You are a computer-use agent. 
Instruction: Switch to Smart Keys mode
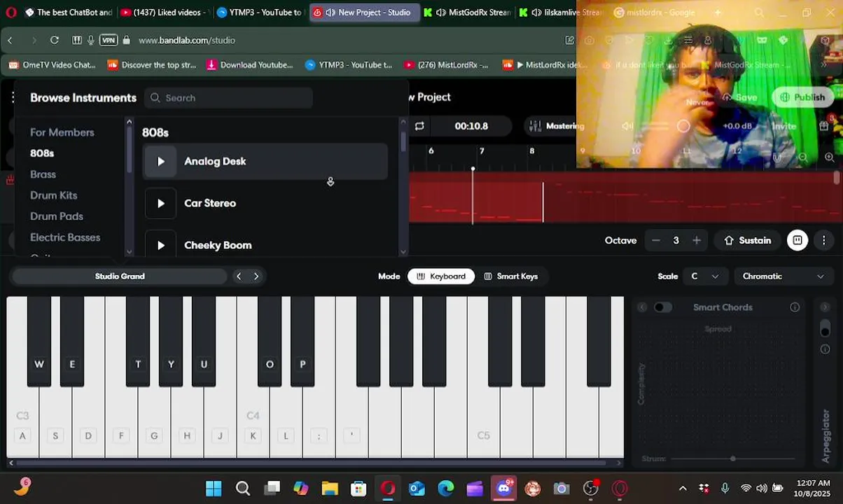[x=511, y=276]
